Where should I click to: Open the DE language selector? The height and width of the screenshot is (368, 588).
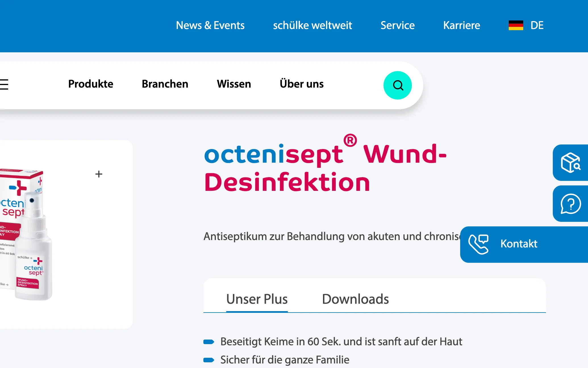(537, 25)
